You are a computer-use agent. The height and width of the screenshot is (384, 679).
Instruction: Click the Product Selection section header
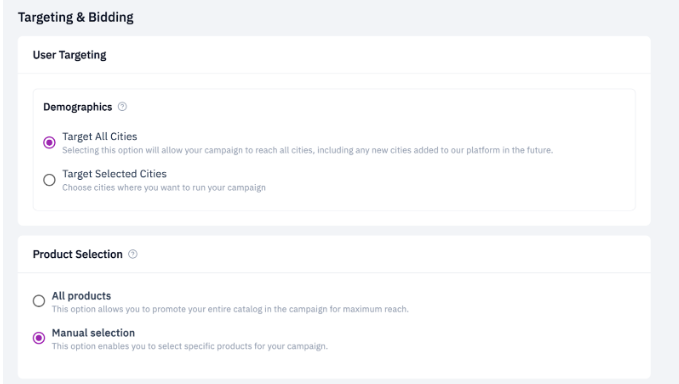78,254
